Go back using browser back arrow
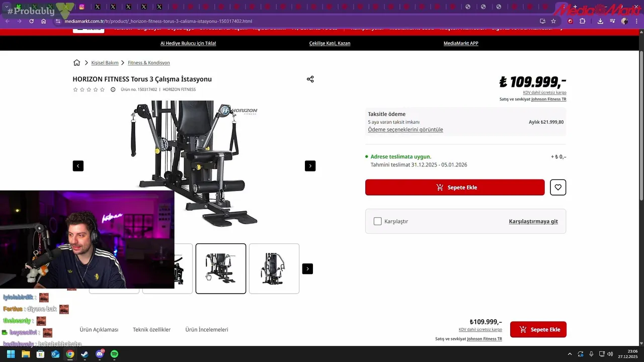This screenshot has width=644, height=362. [7, 21]
